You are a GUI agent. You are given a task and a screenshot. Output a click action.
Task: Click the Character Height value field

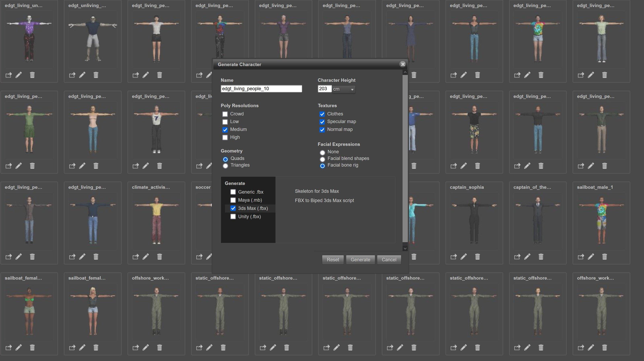pos(324,89)
